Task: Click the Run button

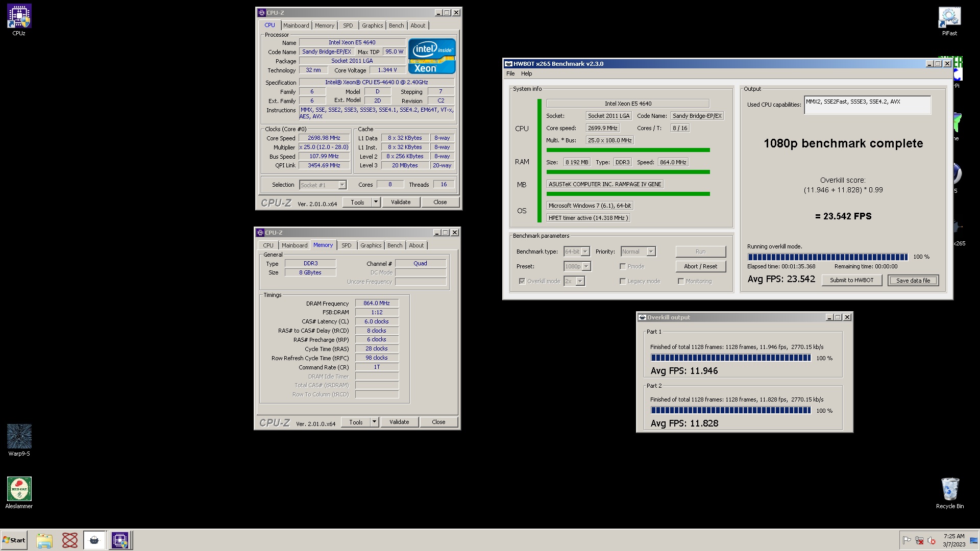Action: (700, 252)
